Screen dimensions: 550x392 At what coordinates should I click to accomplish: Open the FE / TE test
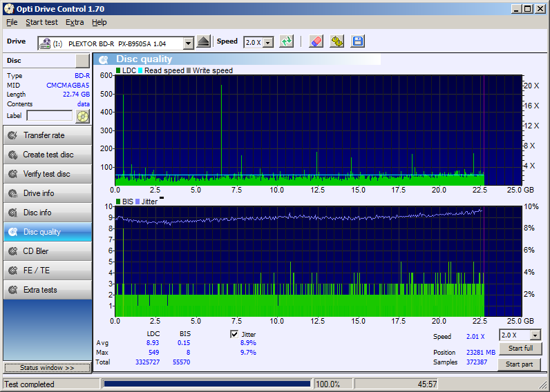coord(48,271)
